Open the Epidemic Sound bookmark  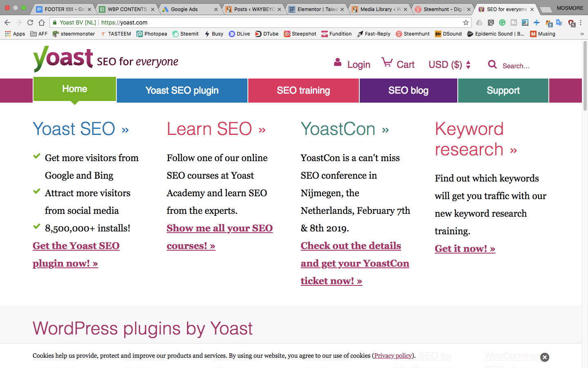tap(496, 34)
